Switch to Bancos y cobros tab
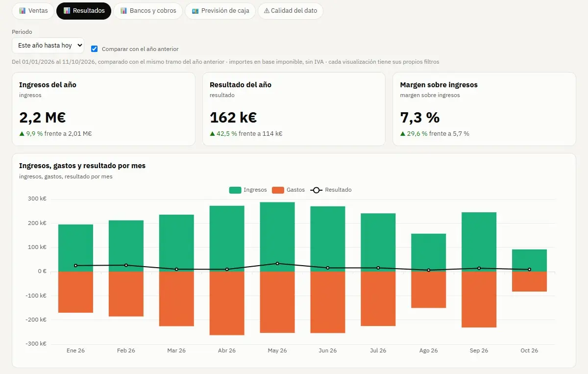Screen dimensions: 588x374 pyautogui.click(x=148, y=11)
